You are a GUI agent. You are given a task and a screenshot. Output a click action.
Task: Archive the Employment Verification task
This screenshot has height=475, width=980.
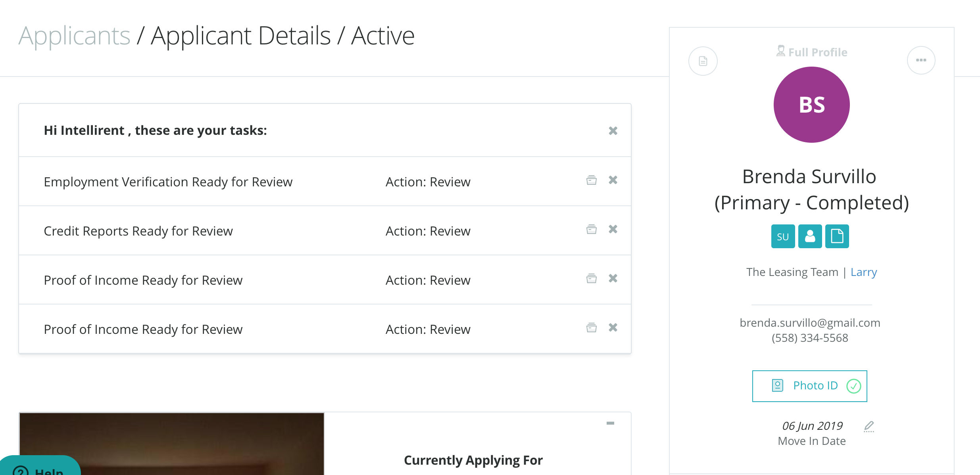[x=591, y=180]
